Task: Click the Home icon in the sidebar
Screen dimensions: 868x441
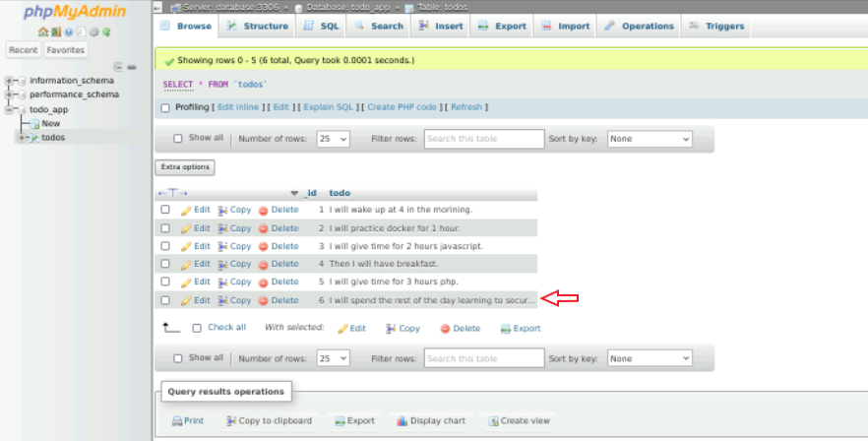Action: click(x=43, y=31)
